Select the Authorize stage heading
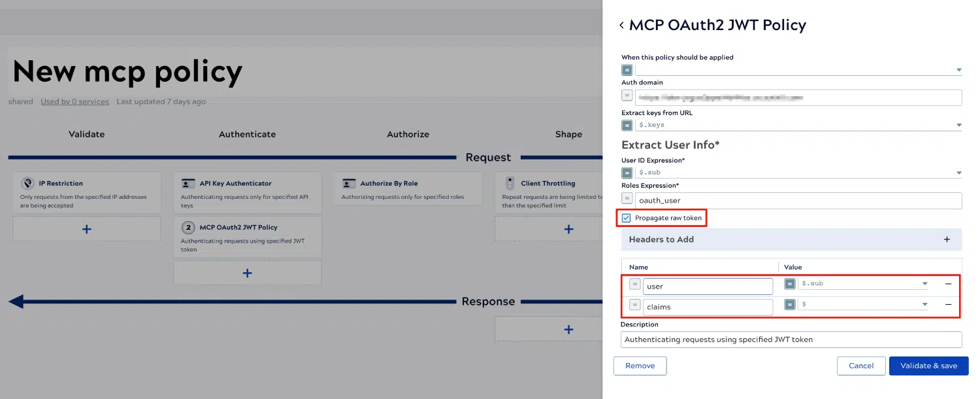The height and width of the screenshot is (399, 980). [x=408, y=134]
